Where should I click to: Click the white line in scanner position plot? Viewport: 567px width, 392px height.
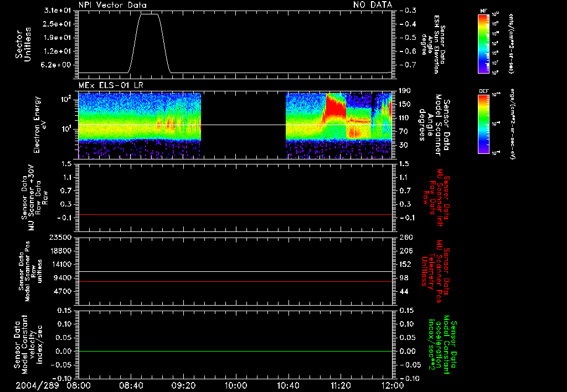click(x=235, y=272)
